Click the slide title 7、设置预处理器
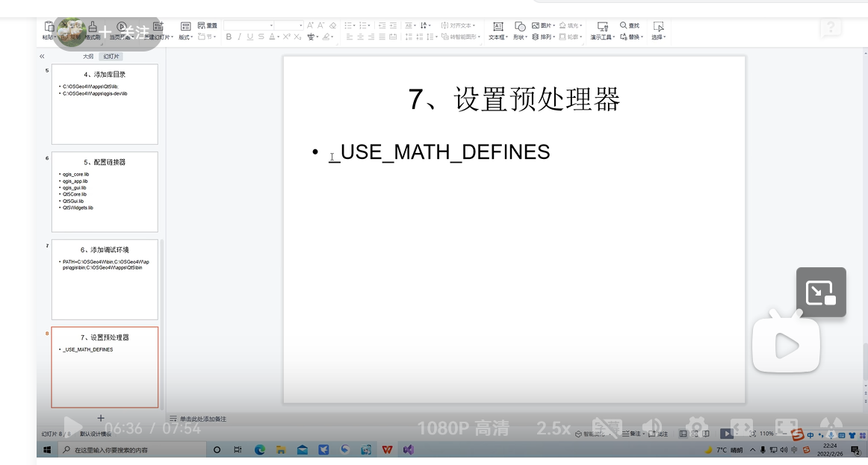The image size is (868, 465). pyautogui.click(x=514, y=99)
